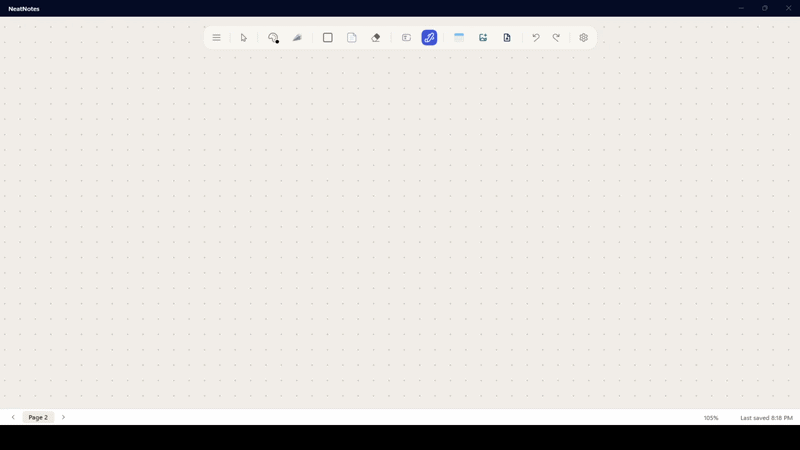
Task: Choose the lasso select tool
Action: [273, 38]
